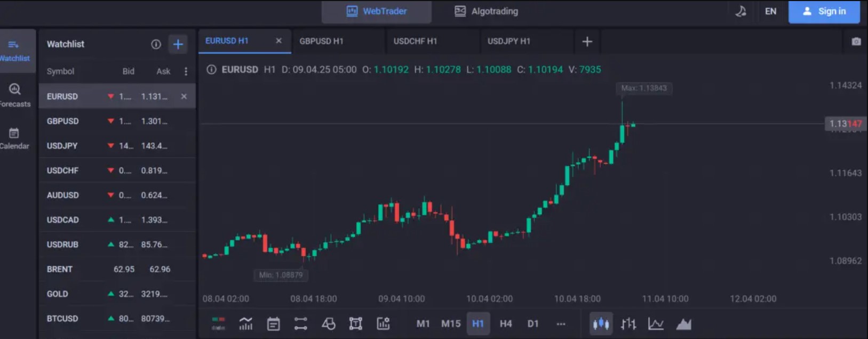Screen dimensions: 868x339
Task: Select the GBPUSD H1 chart tab
Action: click(338, 41)
